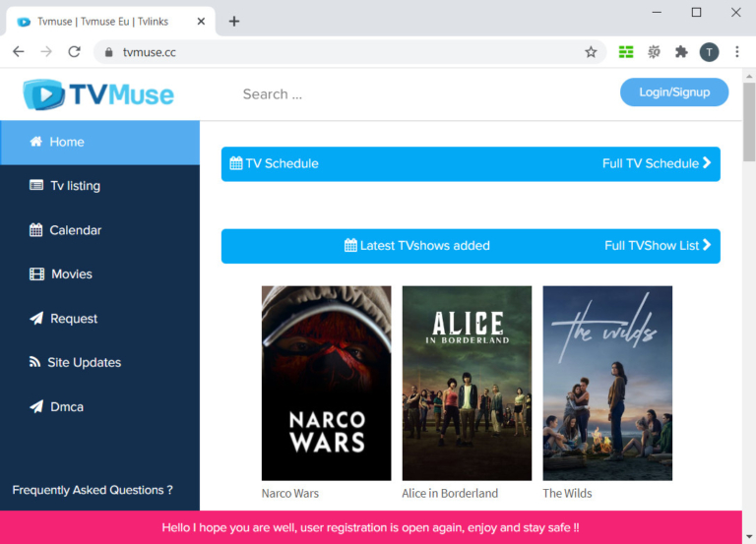
Task: Open Chrome three-dot menu
Action: (736, 52)
